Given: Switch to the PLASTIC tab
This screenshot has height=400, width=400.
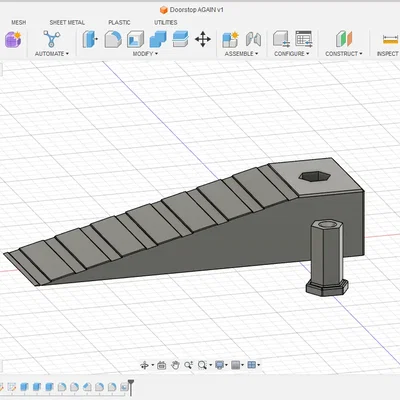Looking at the screenshot, I should click(119, 22).
